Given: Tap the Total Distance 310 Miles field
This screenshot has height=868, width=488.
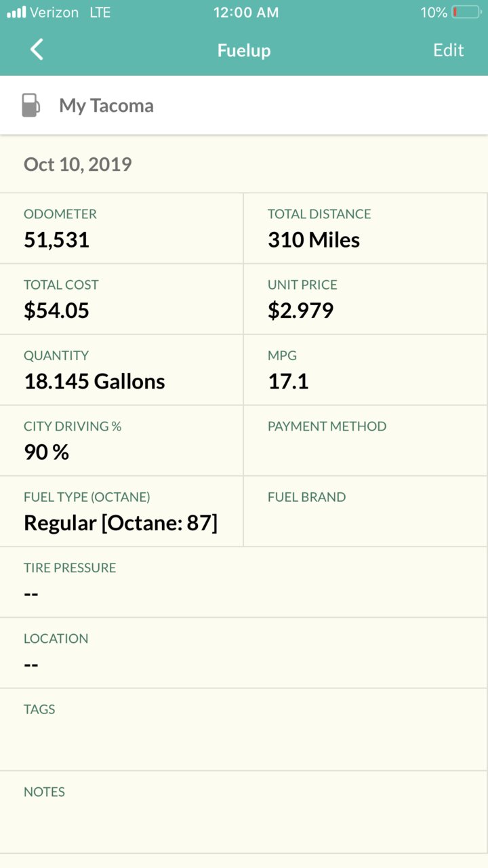Looking at the screenshot, I should (x=366, y=229).
